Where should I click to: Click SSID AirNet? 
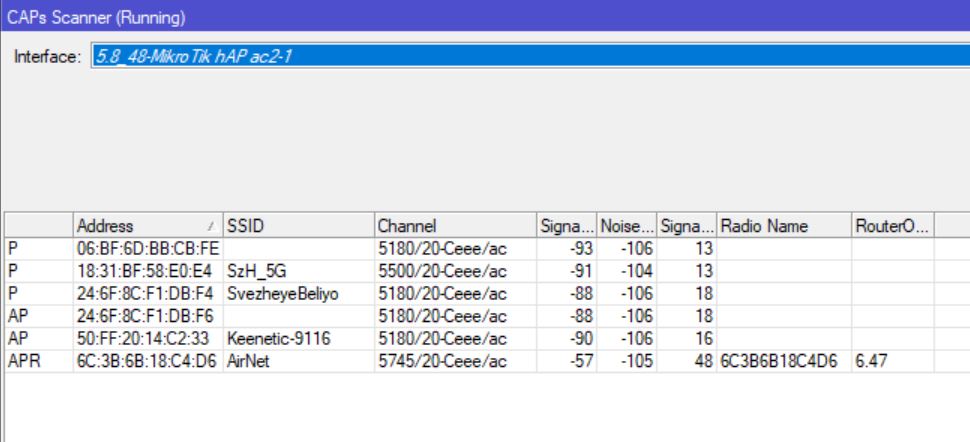[x=248, y=361]
